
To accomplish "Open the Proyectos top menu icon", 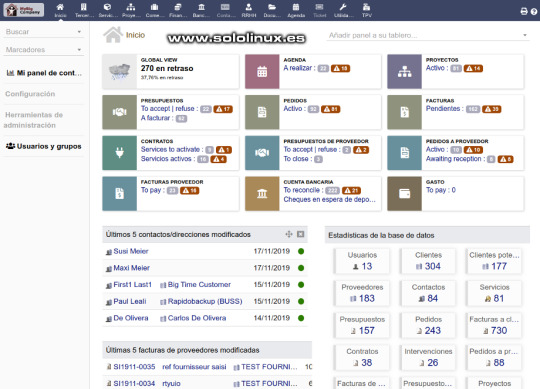I will click(131, 7).
